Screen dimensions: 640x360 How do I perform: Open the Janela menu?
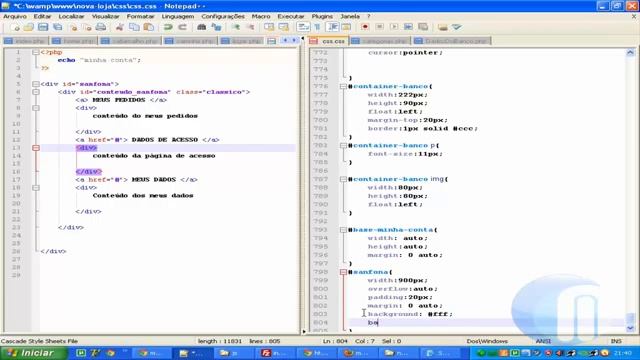pos(350,16)
